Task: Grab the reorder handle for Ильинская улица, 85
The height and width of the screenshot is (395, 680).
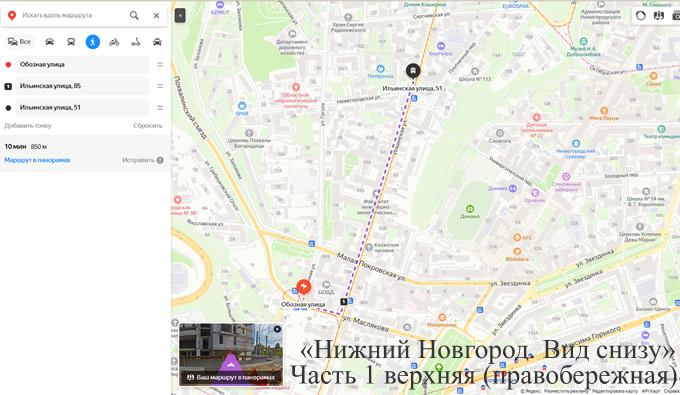Action: 160,86
